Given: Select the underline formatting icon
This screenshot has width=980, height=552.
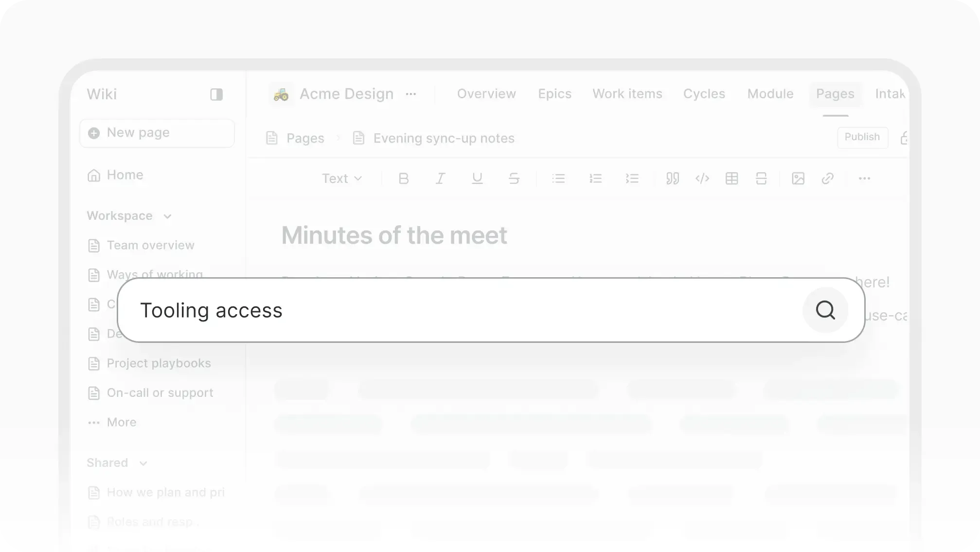Looking at the screenshot, I should coord(477,178).
